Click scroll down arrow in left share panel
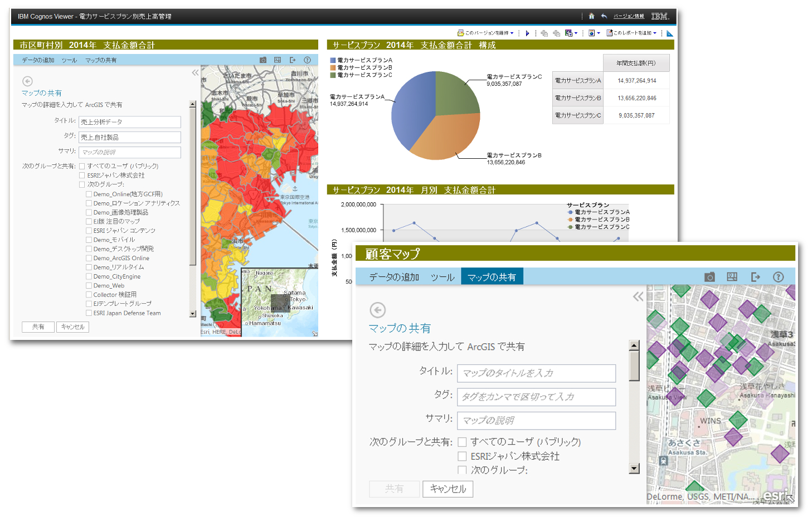The width and height of the screenshot is (812, 521). (x=192, y=314)
